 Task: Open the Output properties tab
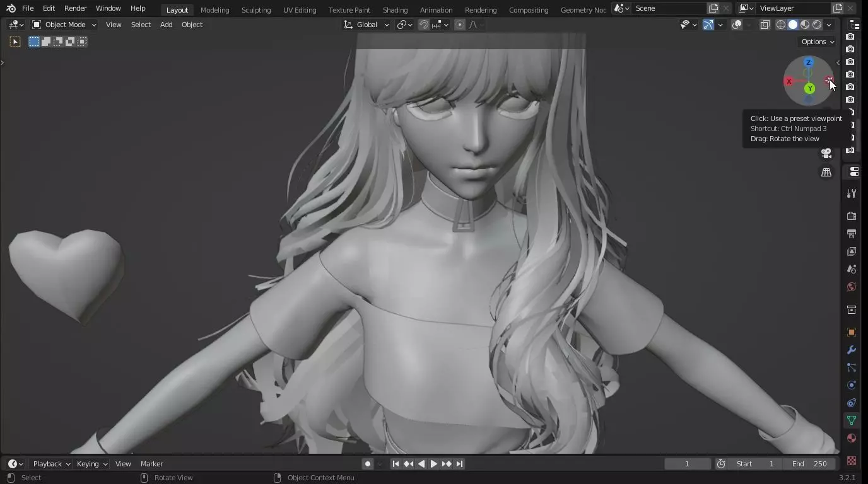(852, 234)
